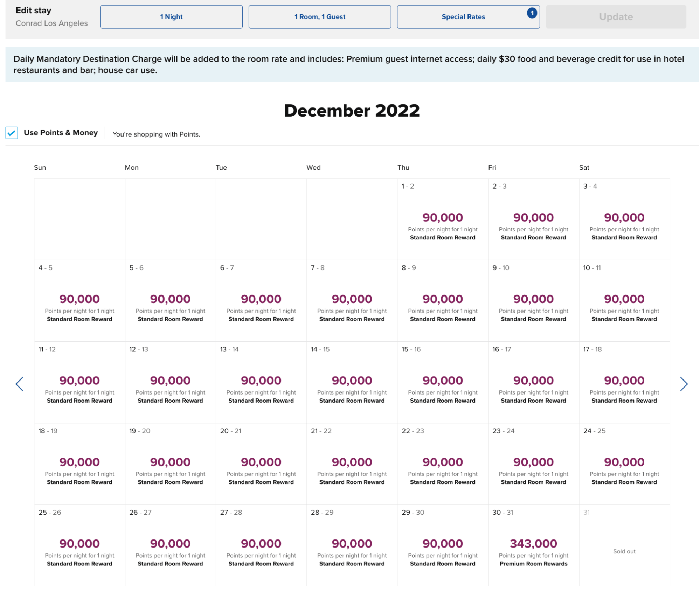
Task: Expand the 1 Night stay dropdown
Action: (x=172, y=16)
